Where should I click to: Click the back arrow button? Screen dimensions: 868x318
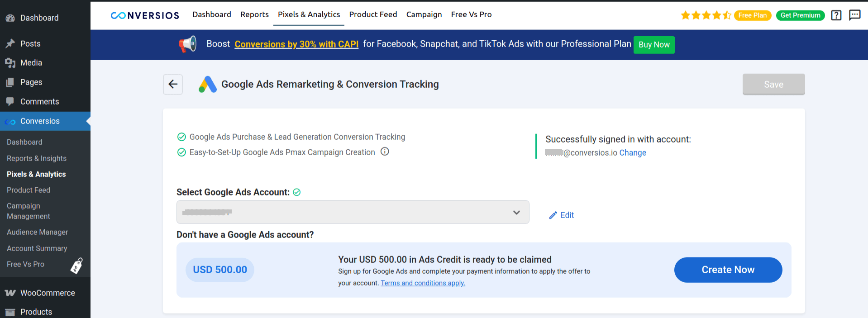click(x=173, y=84)
